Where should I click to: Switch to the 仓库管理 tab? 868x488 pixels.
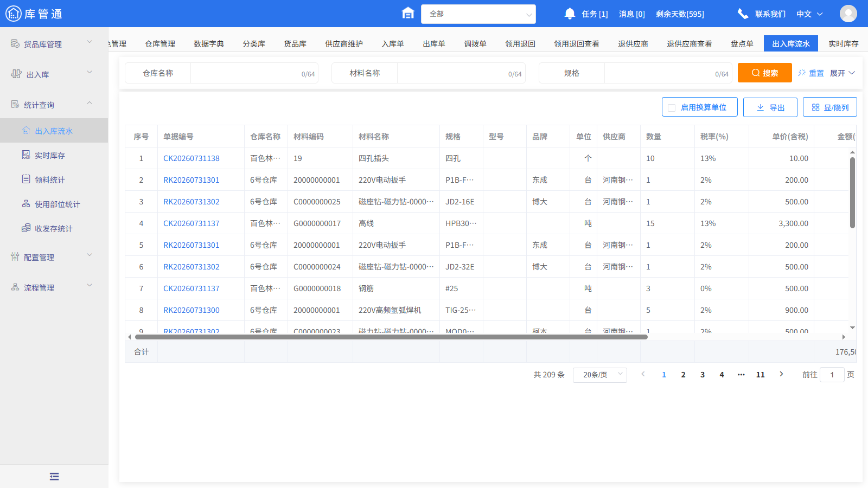click(x=160, y=44)
